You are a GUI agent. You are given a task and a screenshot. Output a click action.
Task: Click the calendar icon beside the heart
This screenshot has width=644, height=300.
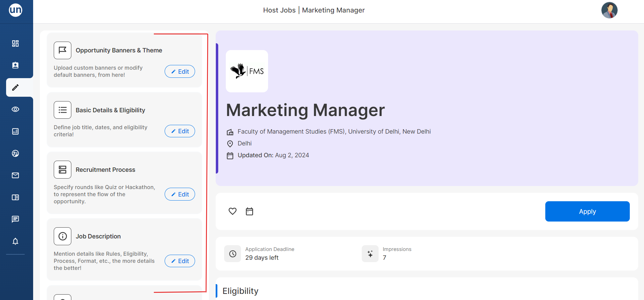coord(249,211)
